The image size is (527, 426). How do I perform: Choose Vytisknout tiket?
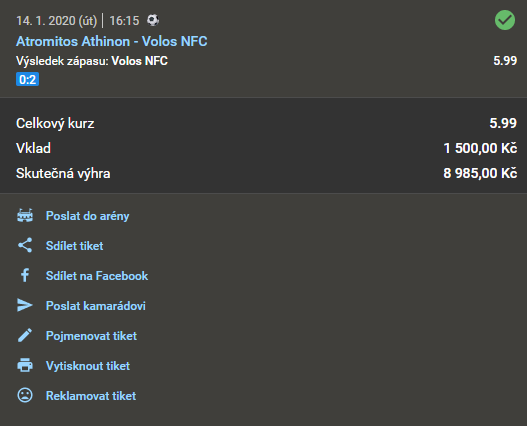click(x=88, y=366)
